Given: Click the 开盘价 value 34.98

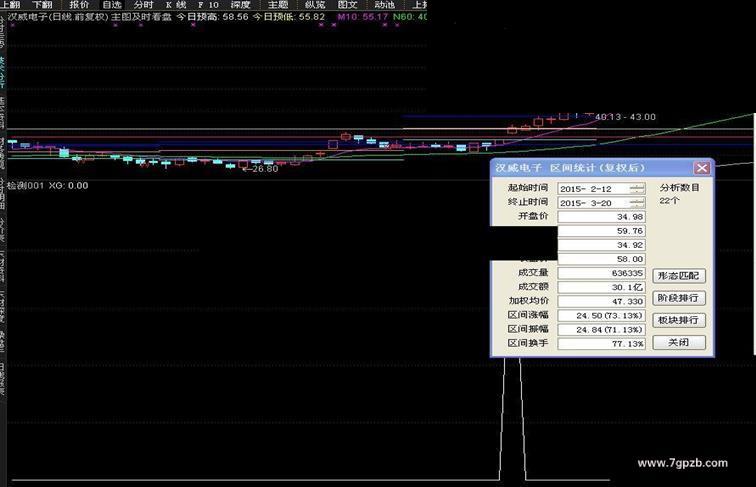Looking at the screenshot, I should coord(601,216).
